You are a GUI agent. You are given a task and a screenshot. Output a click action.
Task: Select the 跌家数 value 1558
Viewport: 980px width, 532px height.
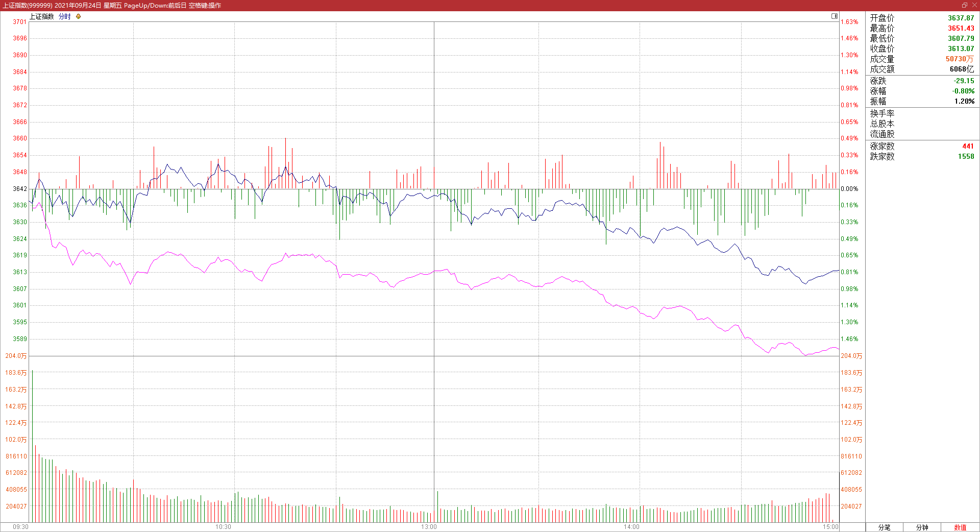pos(966,156)
